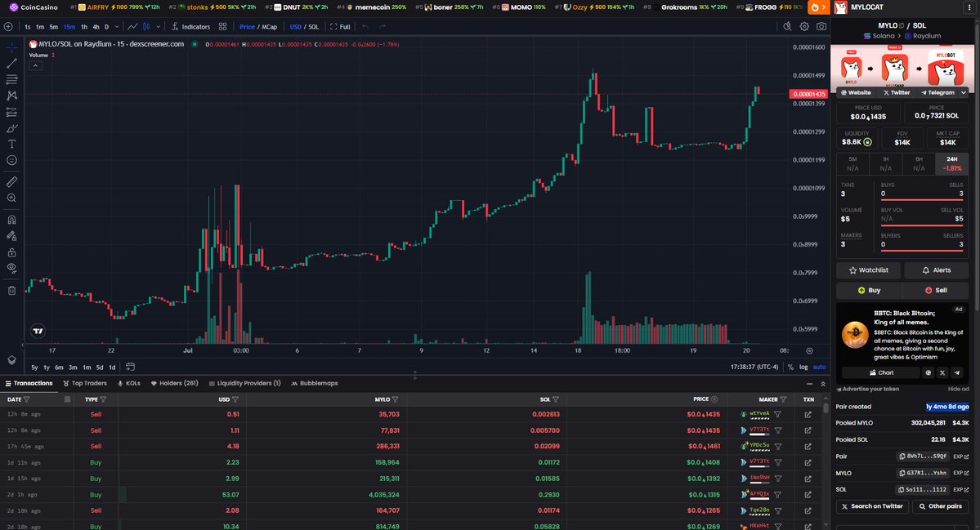Image resolution: width=980 pixels, height=530 pixels.
Task: Open transaction link for 0.51 USD sell
Action: tap(808, 415)
